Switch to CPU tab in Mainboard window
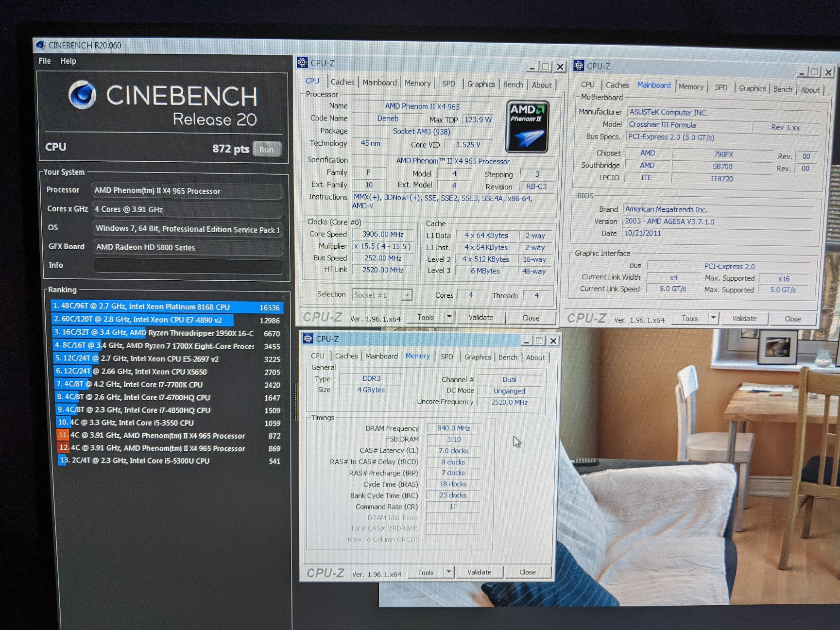Screen dimensions: 840x630 (x=588, y=85)
